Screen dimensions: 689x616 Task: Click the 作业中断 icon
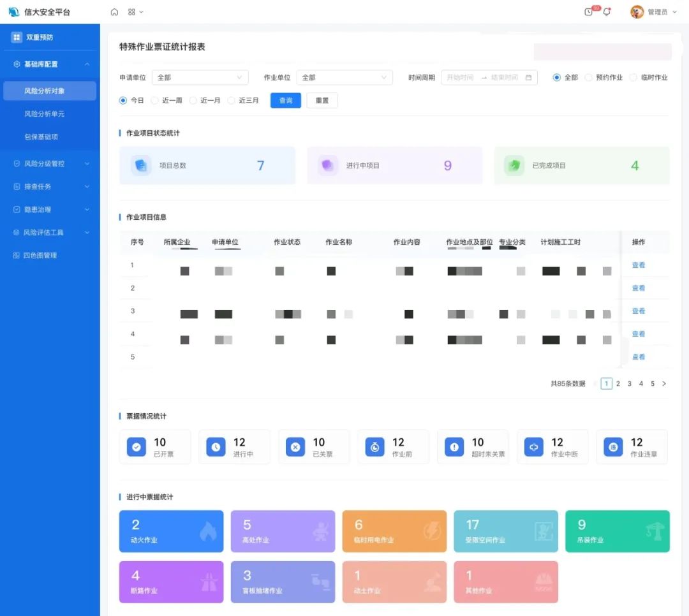[x=533, y=447]
